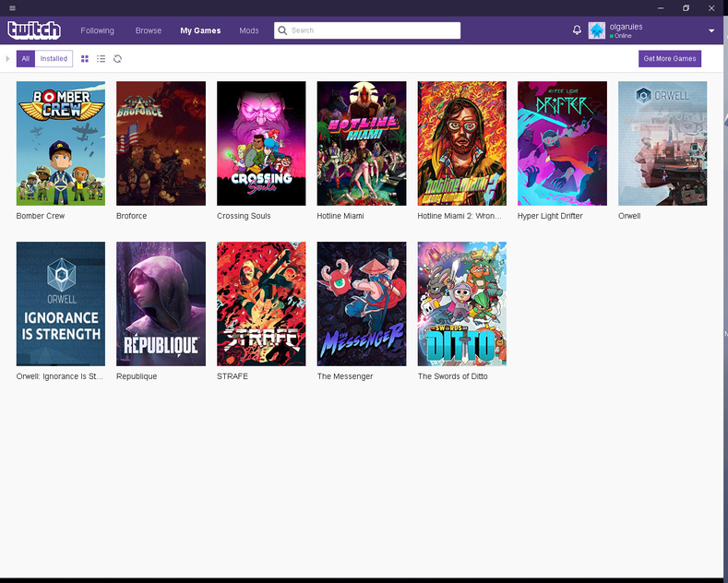Go to the Browse tab
The height and width of the screenshot is (583, 728).
148,30
